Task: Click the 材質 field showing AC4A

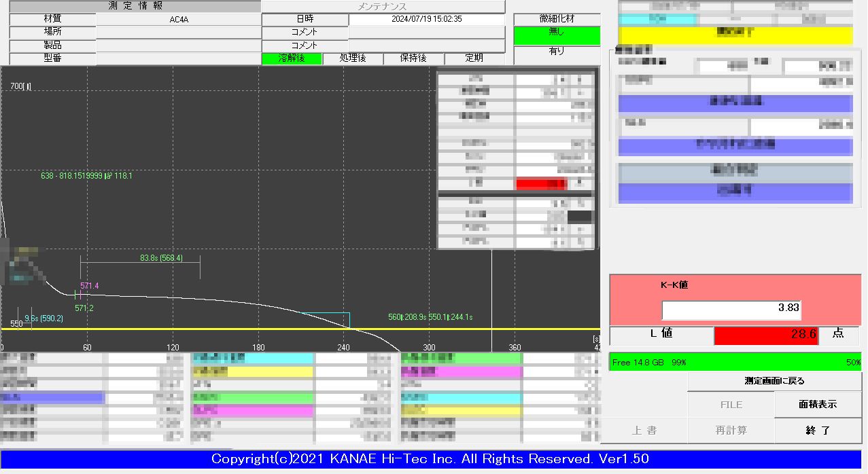Action: point(179,20)
